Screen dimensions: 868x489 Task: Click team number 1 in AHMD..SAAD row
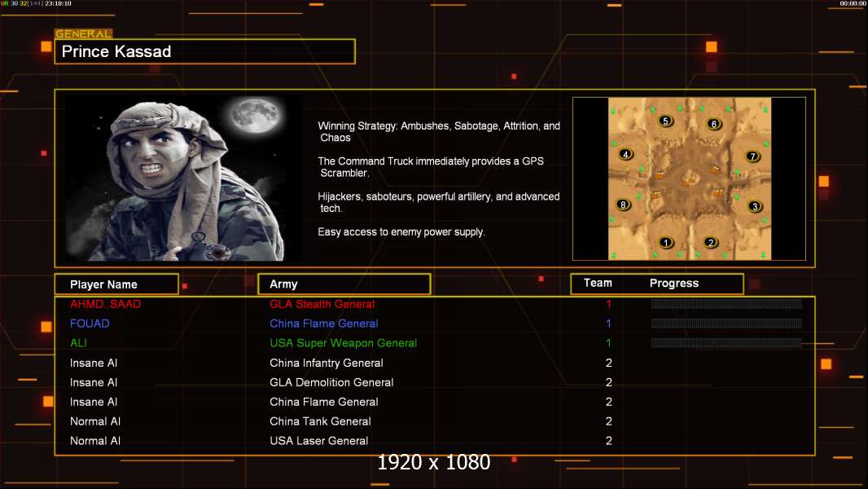click(x=608, y=304)
